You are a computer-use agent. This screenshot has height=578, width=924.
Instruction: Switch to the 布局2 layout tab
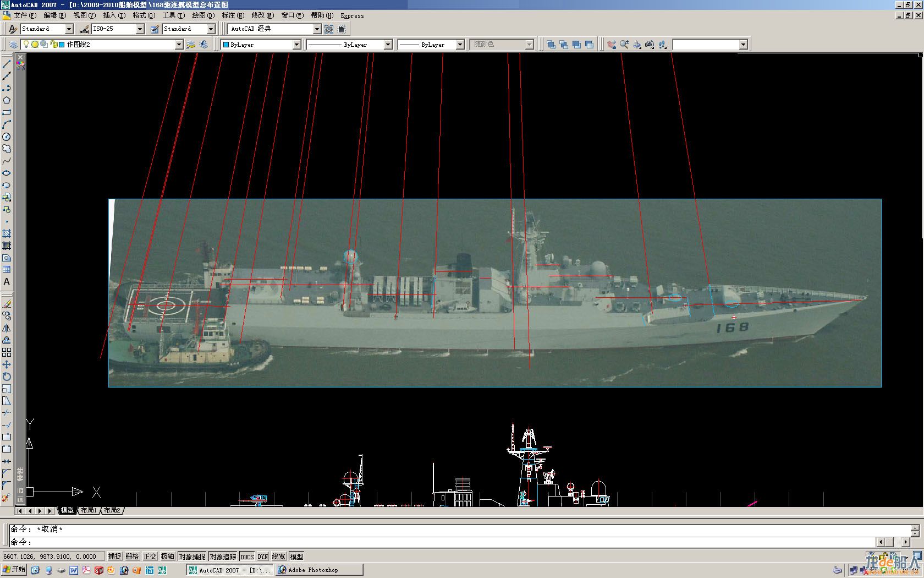click(x=112, y=510)
